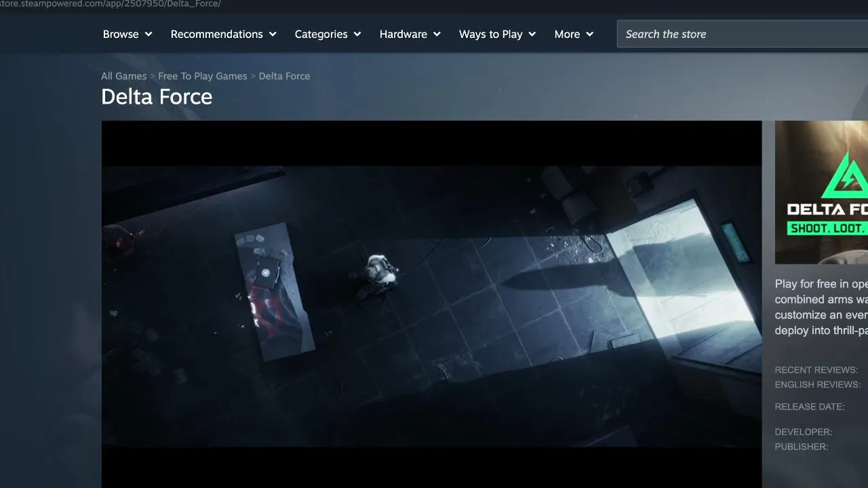Click the 'PUBLISHER:' label
This screenshot has width=868, height=488.
(x=802, y=447)
